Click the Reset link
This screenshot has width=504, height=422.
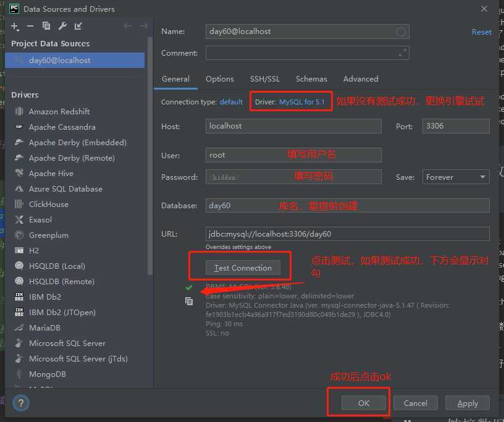[x=482, y=32]
